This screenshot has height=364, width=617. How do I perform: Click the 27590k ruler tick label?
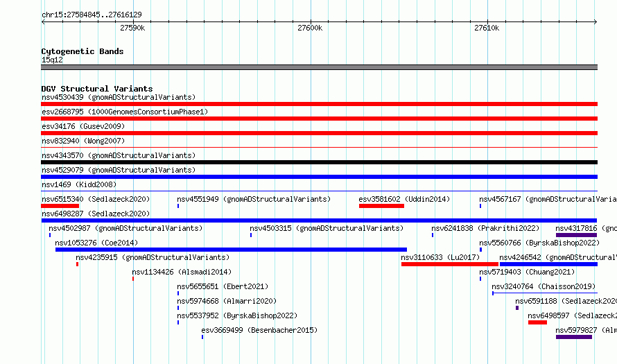[132, 28]
